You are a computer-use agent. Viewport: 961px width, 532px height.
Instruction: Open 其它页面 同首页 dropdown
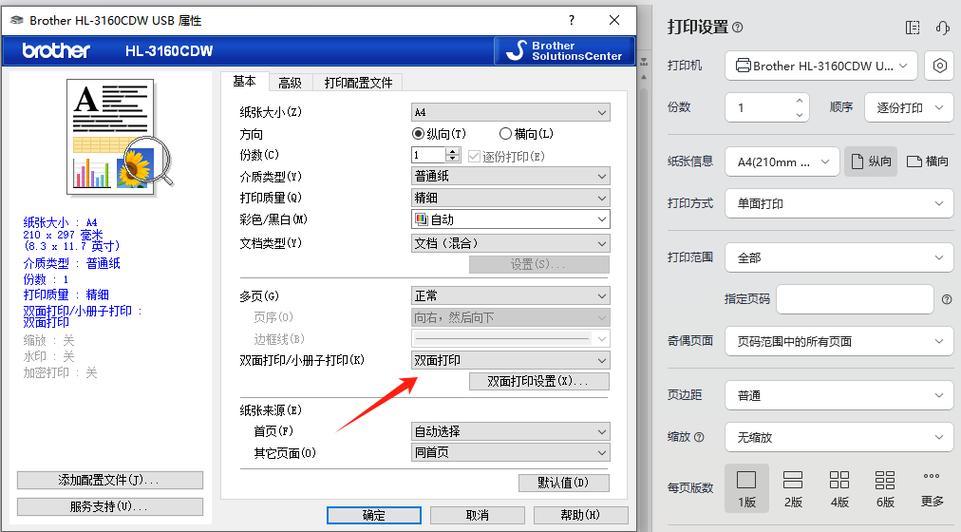point(511,452)
